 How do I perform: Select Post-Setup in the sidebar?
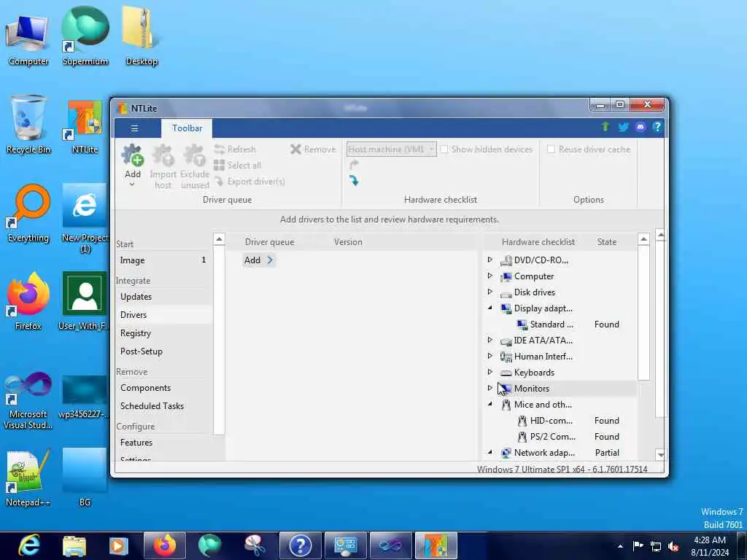tap(163, 351)
